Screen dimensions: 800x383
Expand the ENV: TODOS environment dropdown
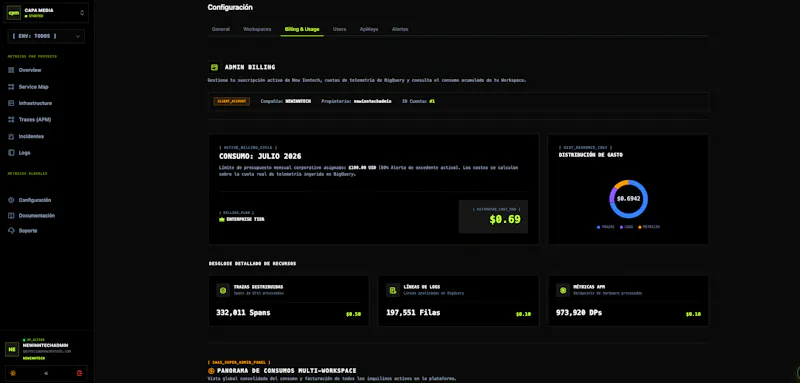(x=46, y=36)
